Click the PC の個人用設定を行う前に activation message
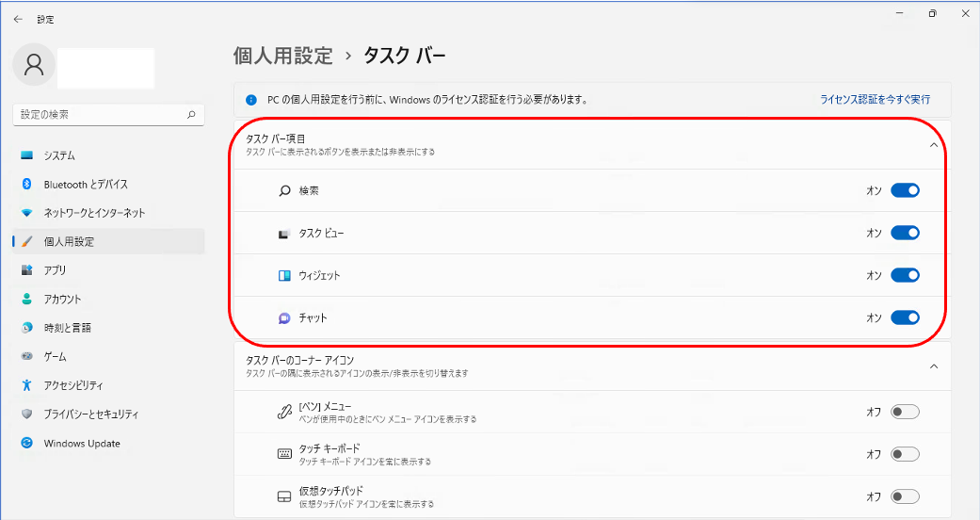The image size is (980, 520). [x=426, y=100]
